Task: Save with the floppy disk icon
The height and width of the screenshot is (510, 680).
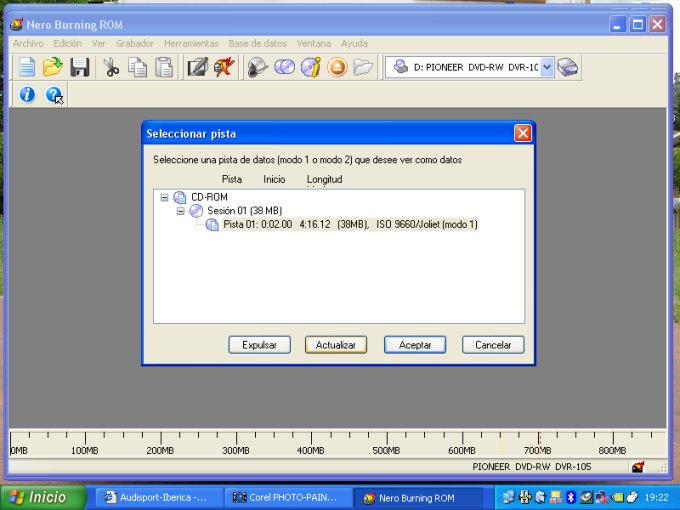Action: (x=80, y=67)
